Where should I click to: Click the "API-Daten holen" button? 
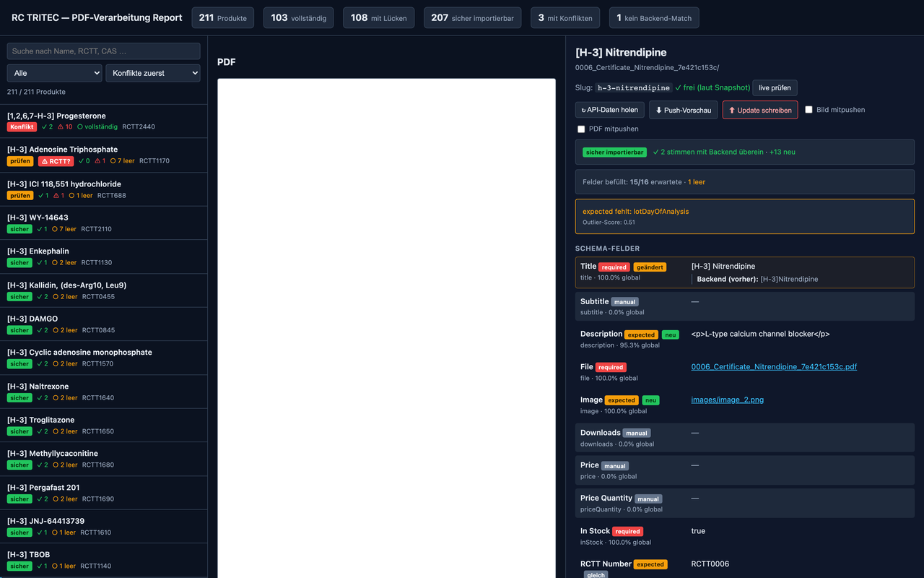[x=609, y=110]
